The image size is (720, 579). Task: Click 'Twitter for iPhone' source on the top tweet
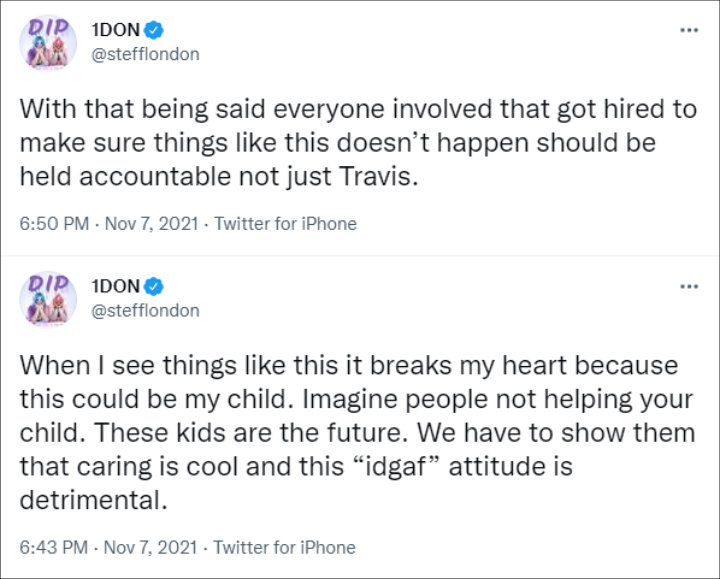click(286, 224)
